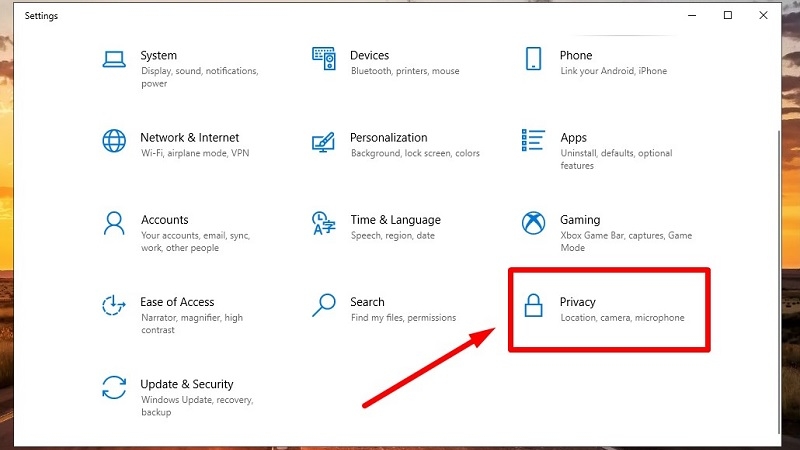Select the Search category title
Image resolution: width=800 pixels, height=450 pixels.
click(x=367, y=302)
